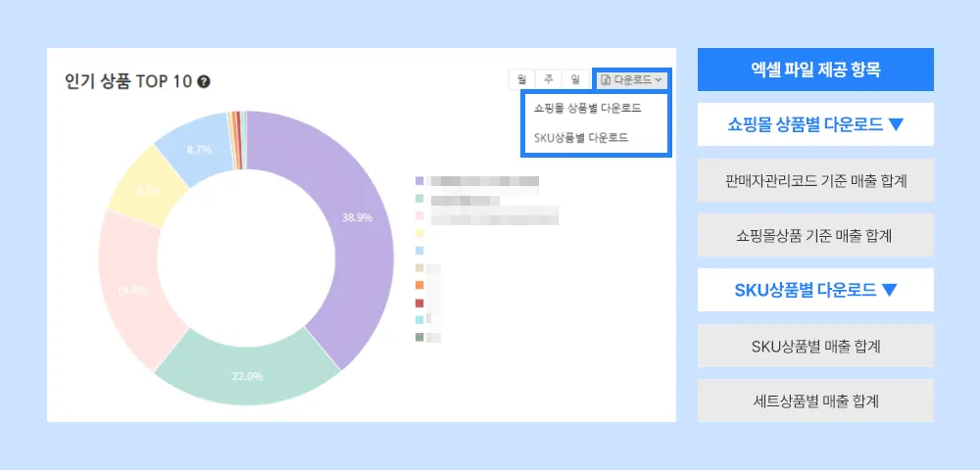Switch the chart to 월 (monthly) view
This screenshot has height=470, width=980.
pos(521,79)
